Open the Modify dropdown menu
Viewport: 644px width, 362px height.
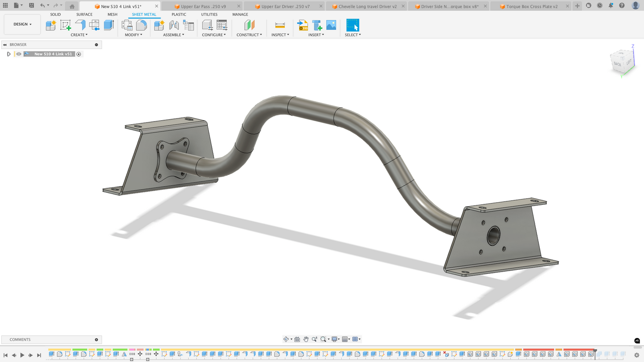point(133,35)
